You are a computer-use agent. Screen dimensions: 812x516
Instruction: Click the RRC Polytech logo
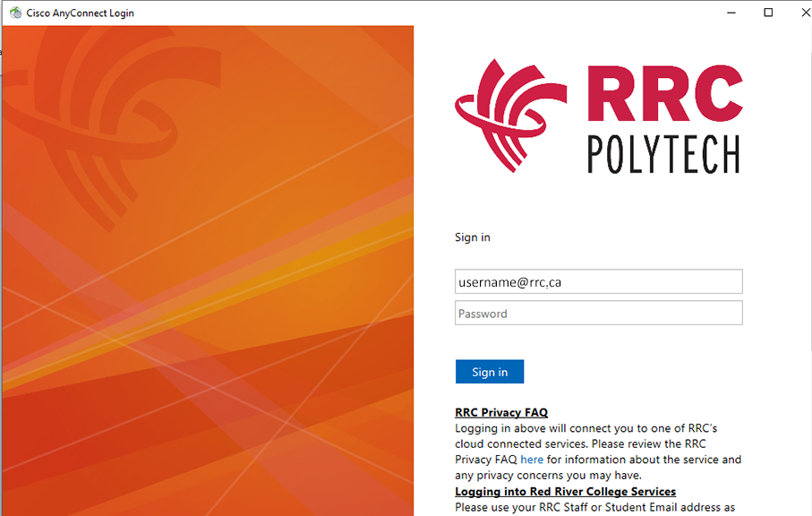(x=599, y=116)
